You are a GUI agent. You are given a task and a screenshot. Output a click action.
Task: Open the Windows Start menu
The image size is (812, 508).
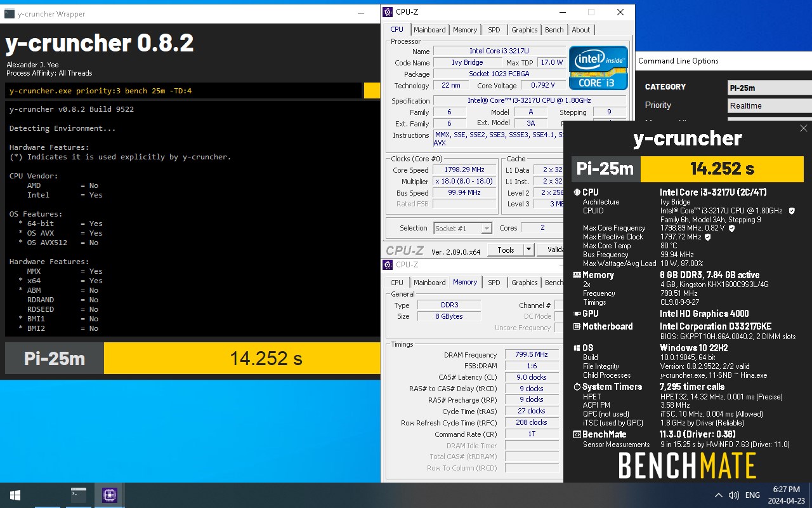pyautogui.click(x=15, y=495)
